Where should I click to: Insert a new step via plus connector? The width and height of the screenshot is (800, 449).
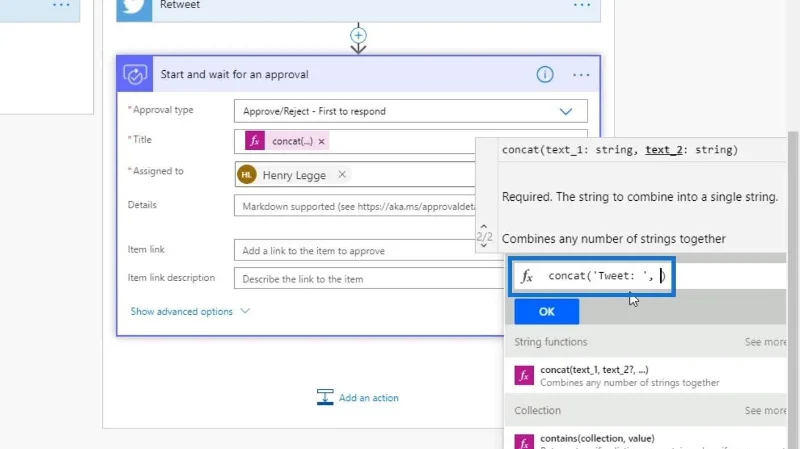pyautogui.click(x=358, y=35)
